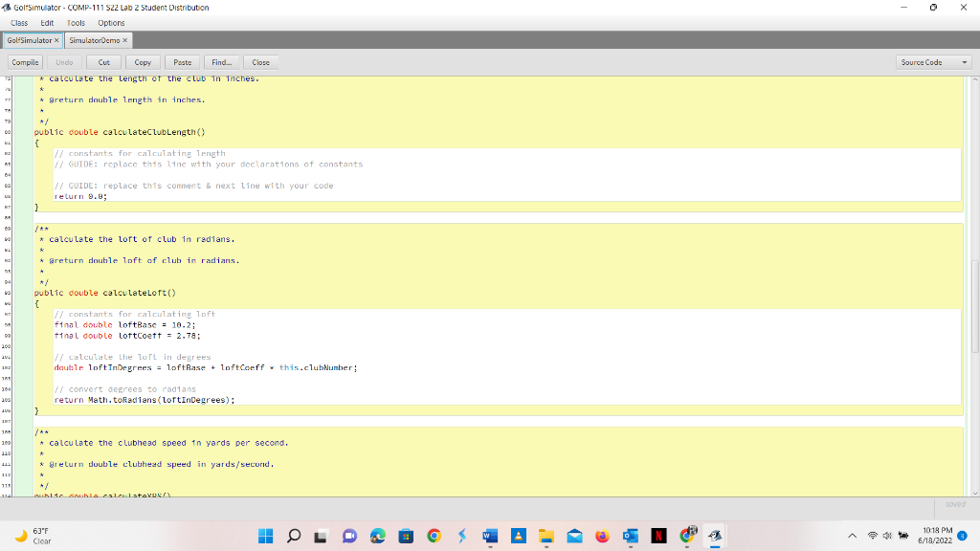The image size is (980, 551).
Task: Open Netflix app from taskbar
Action: [x=658, y=536]
